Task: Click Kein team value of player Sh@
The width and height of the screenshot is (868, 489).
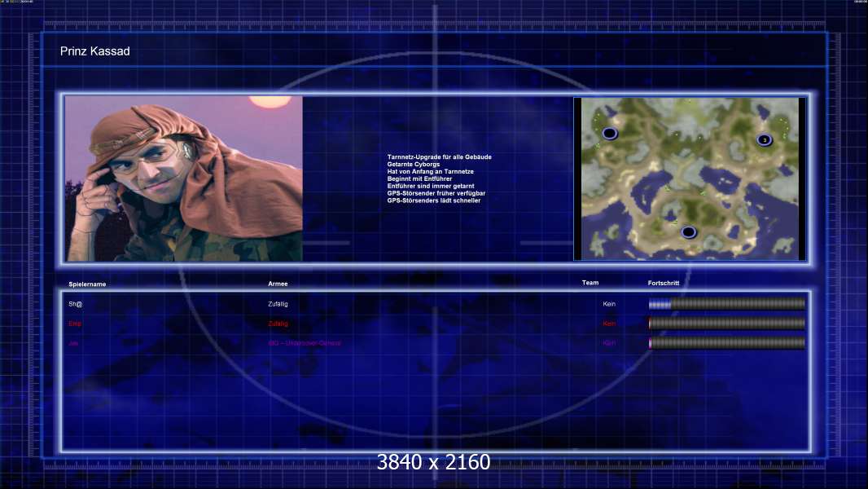Action: click(x=609, y=304)
